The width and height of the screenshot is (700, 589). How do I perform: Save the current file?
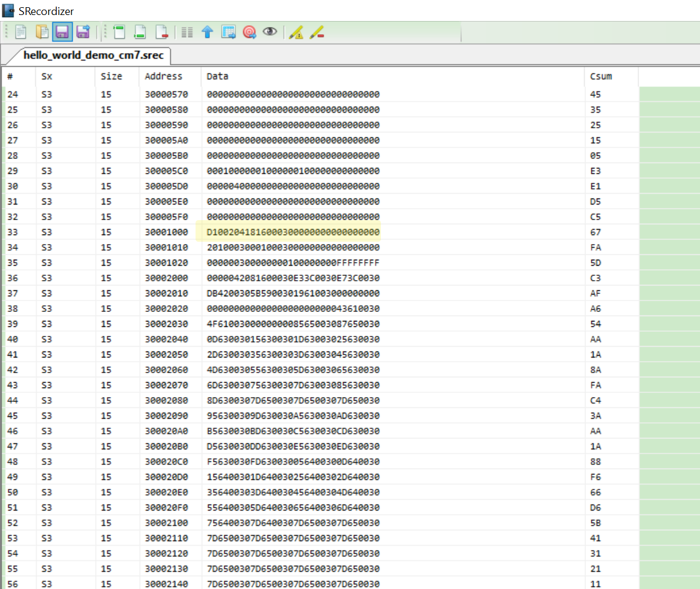coord(62,32)
